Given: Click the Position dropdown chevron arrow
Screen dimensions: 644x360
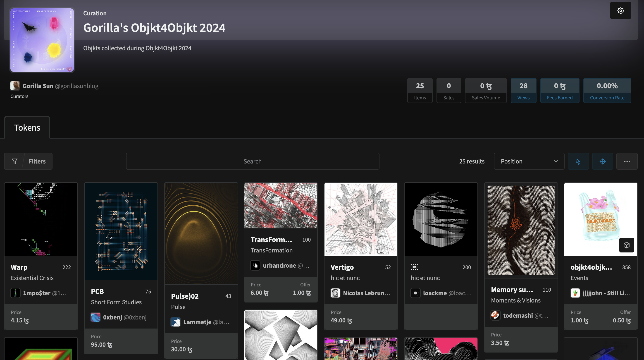Looking at the screenshot, I should (556, 161).
